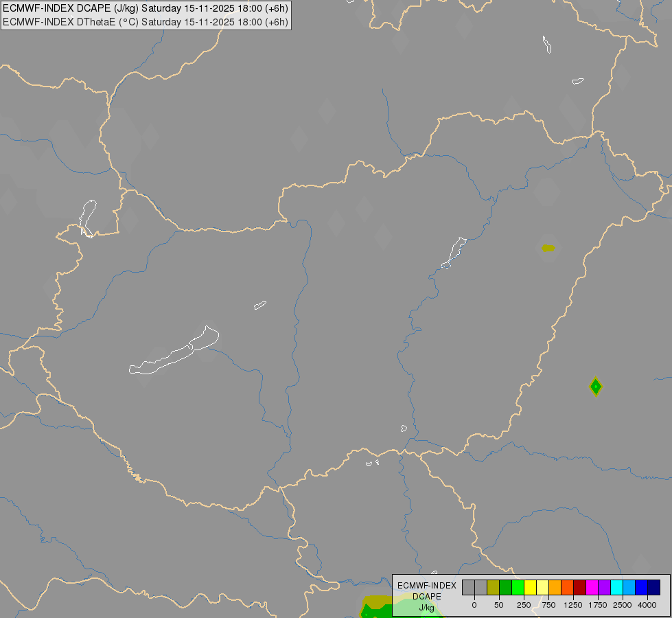Click the amber legend swatch right of 750
This screenshot has height=618, width=672.
pyautogui.click(x=555, y=588)
